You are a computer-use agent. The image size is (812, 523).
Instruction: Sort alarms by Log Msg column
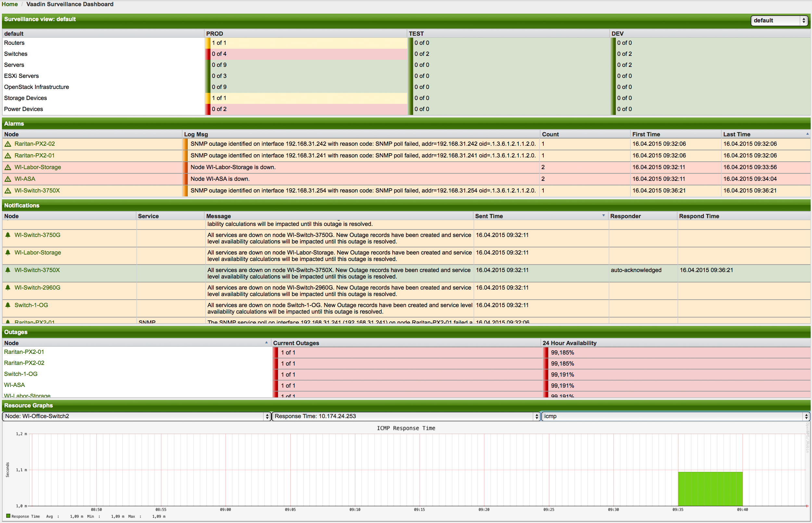point(361,134)
